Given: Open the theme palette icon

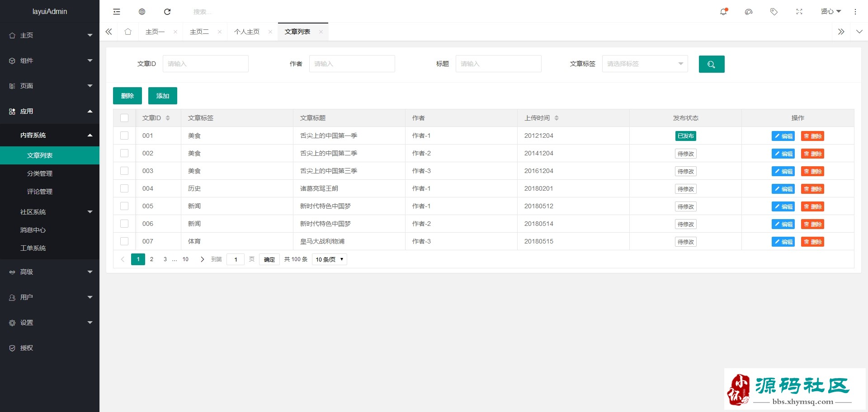Looking at the screenshot, I should click(x=749, y=12).
